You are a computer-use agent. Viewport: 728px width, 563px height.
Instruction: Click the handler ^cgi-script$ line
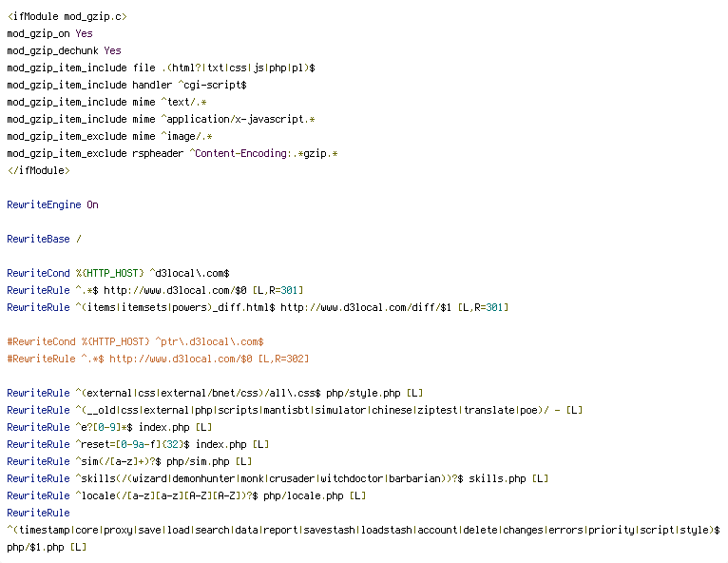pos(126,85)
